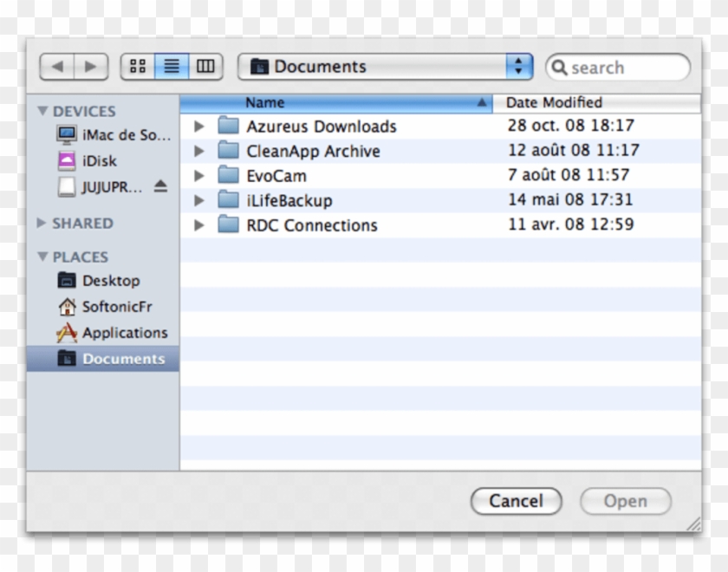This screenshot has height=572, width=728.
Task: Go back with the left arrow button
Action: [x=56, y=67]
